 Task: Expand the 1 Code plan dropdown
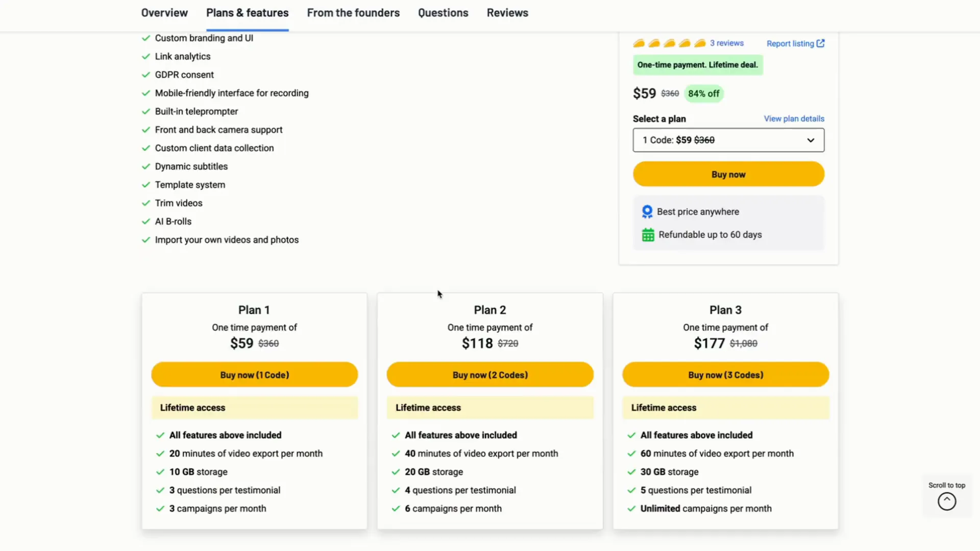tap(728, 140)
